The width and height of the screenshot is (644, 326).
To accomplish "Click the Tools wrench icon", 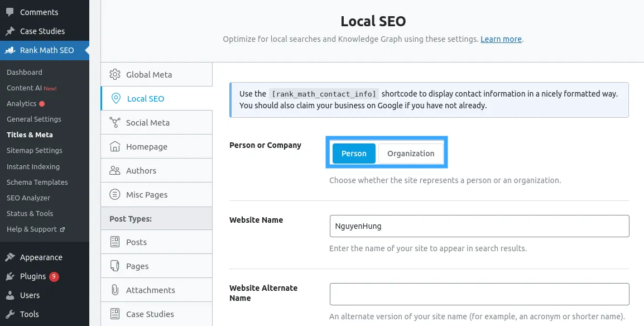I will click(10, 314).
